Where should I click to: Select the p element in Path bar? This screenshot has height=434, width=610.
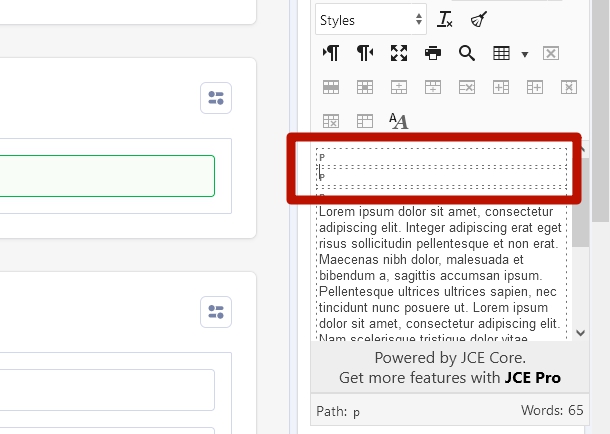357,411
